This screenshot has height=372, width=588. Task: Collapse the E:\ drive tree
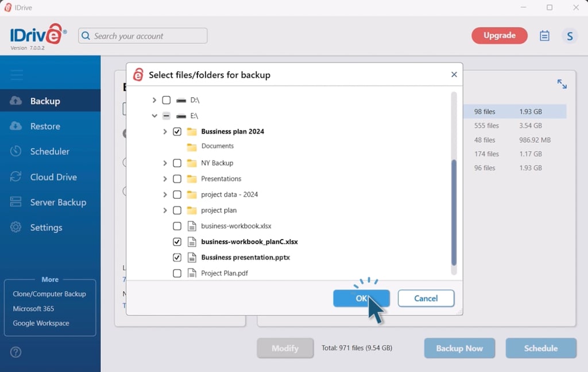(153, 116)
